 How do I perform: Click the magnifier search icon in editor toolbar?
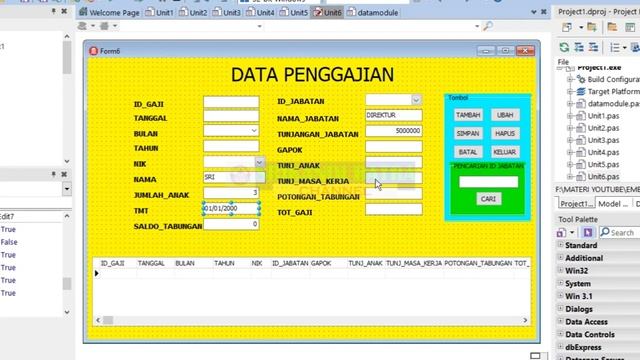(488, 26)
